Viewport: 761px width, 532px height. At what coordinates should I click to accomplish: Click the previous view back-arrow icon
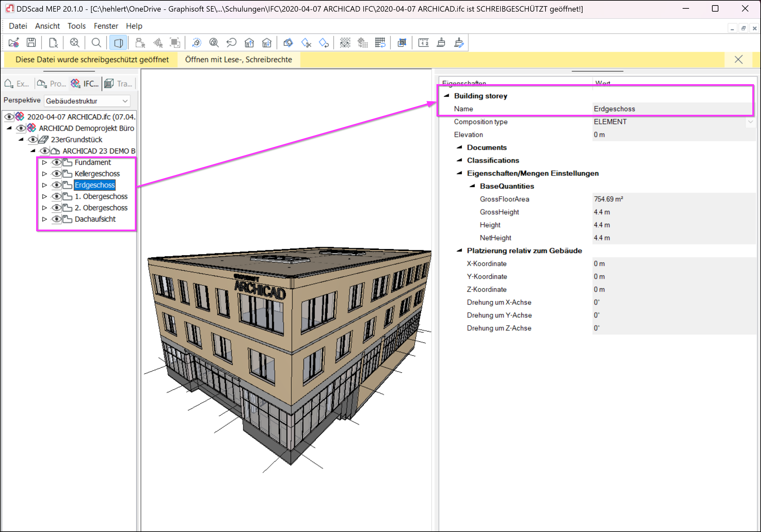tap(231, 43)
